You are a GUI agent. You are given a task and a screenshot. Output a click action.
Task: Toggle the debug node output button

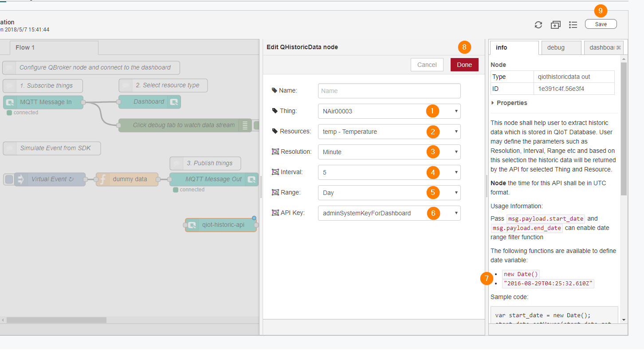tap(256, 125)
